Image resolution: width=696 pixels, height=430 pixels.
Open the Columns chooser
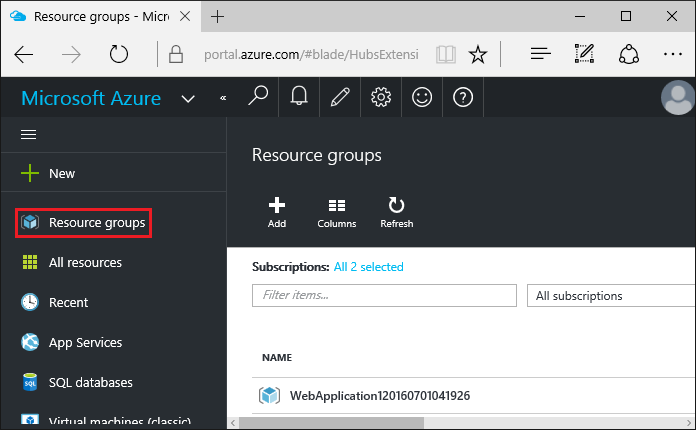click(x=336, y=213)
